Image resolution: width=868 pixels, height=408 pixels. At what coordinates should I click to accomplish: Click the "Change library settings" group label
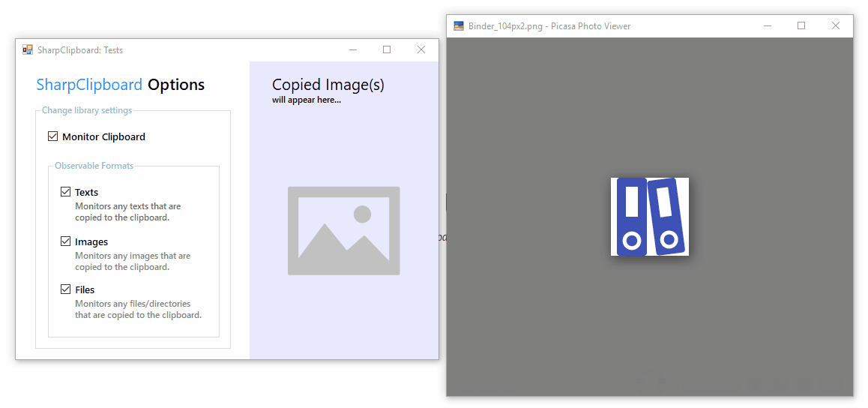click(x=86, y=110)
